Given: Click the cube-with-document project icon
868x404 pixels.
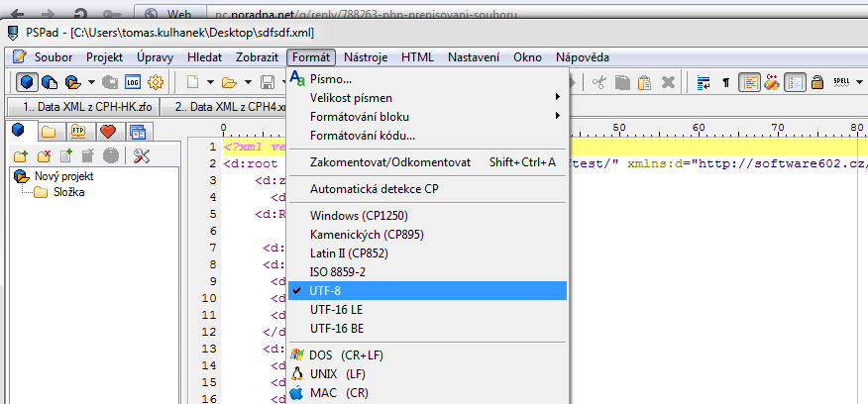Looking at the screenshot, I should point(50,82).
